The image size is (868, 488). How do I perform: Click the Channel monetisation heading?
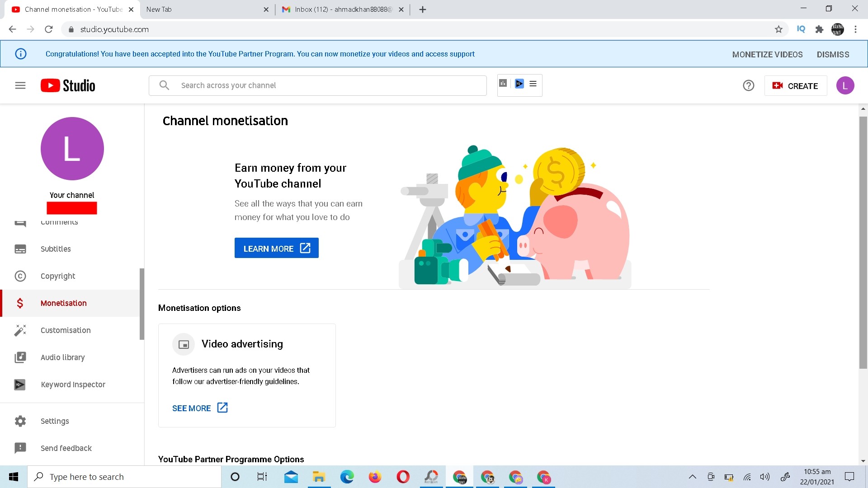[x=225, y=121]
